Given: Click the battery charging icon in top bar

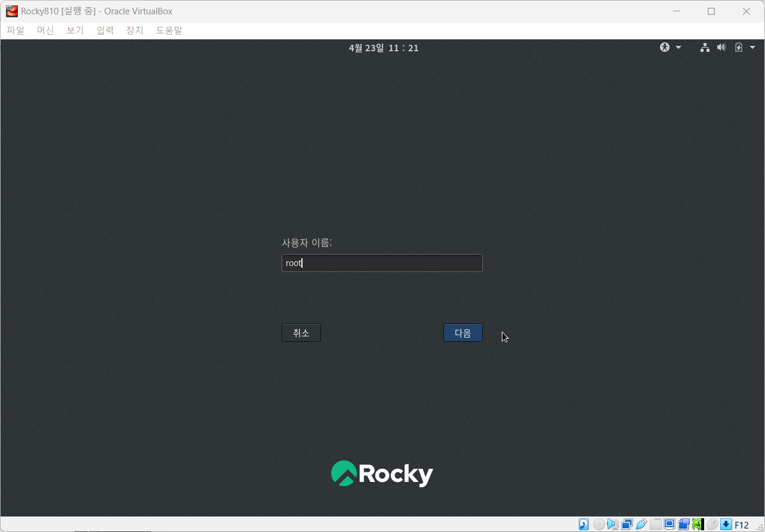Looking at the screenshot, I should (739, 47).
